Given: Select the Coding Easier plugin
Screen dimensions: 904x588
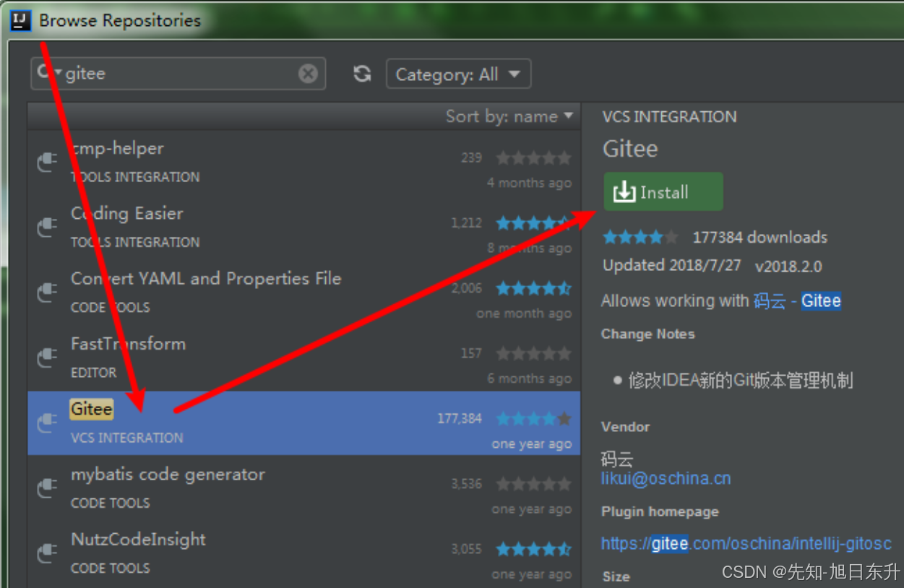Looking at the screenshot, I should [304, 228].
